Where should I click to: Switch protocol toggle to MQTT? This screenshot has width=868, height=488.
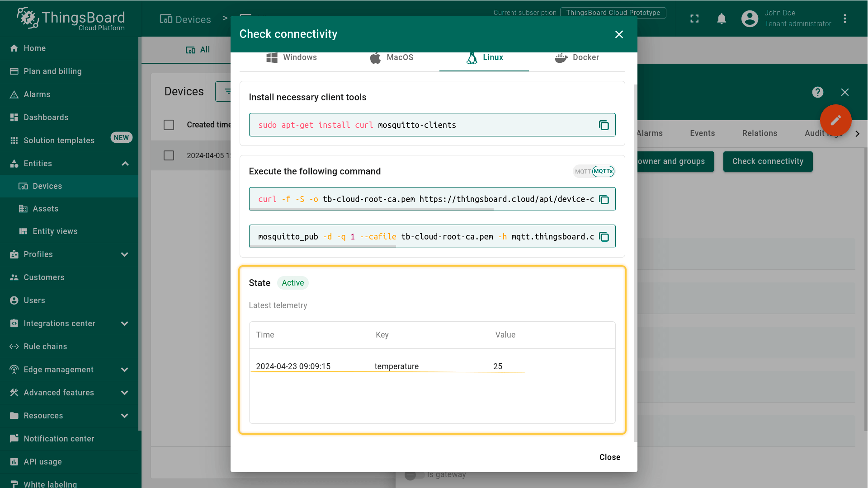[582, 172]
